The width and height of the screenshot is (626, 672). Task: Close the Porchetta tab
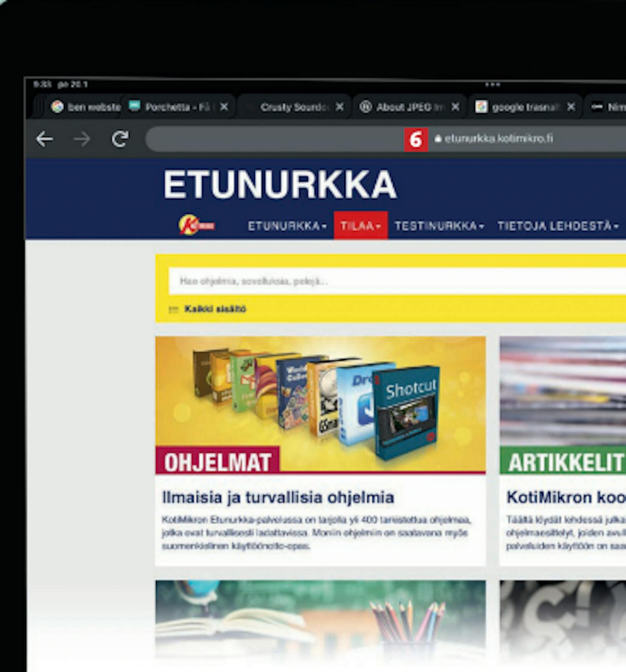tap(224, 107)
